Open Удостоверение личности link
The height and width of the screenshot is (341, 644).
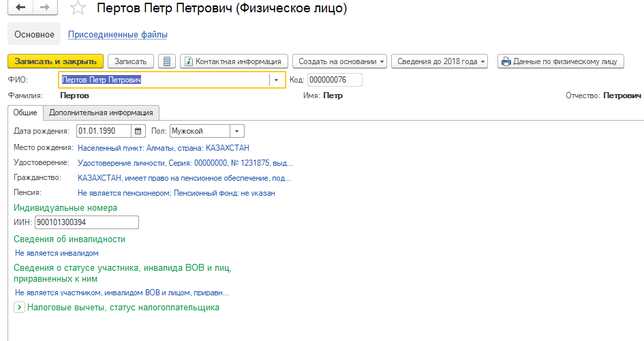(x=185, y=163)
